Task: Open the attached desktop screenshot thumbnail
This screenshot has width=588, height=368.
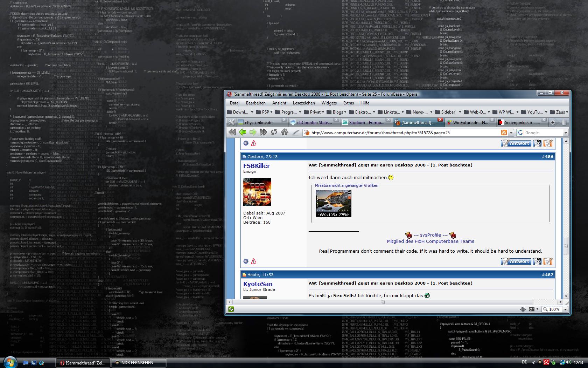Action: pos(333,204)
